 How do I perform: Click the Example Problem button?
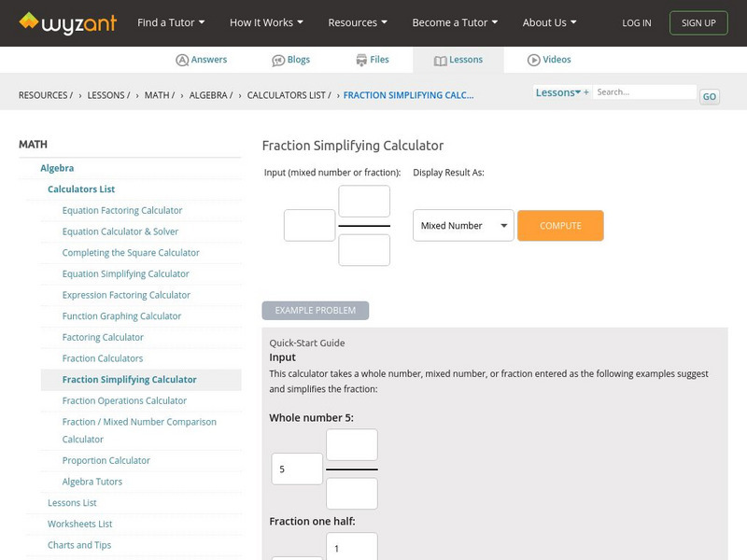click(316, 310)
